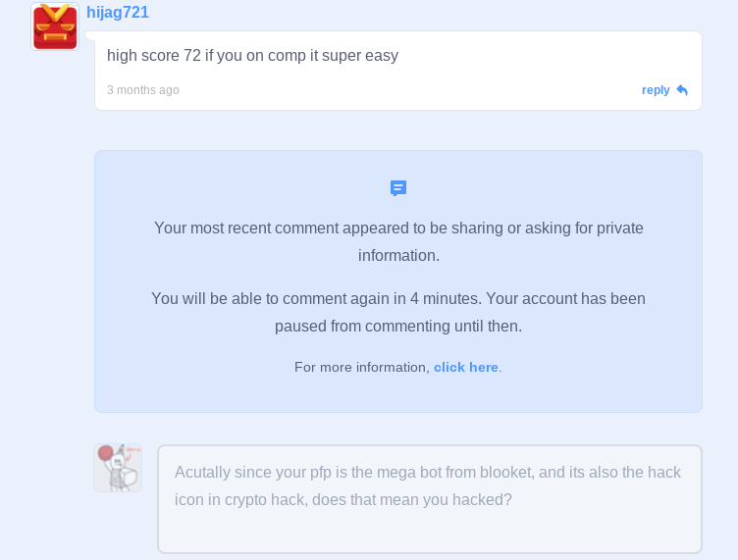Click the "3 months ago" timestamp
The width and height of the screenshot is (738, 560).
click(x=143, y=90)
